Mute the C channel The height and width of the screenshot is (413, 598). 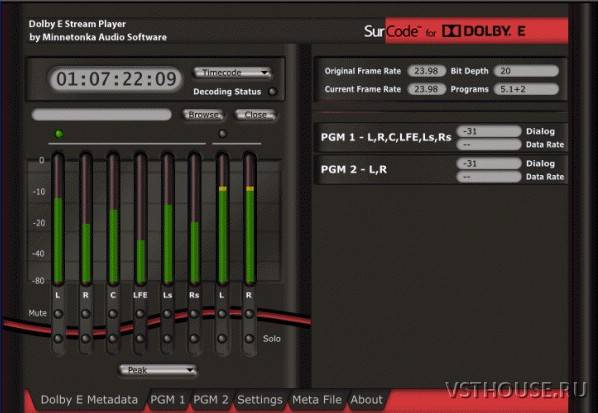(113, 314)
